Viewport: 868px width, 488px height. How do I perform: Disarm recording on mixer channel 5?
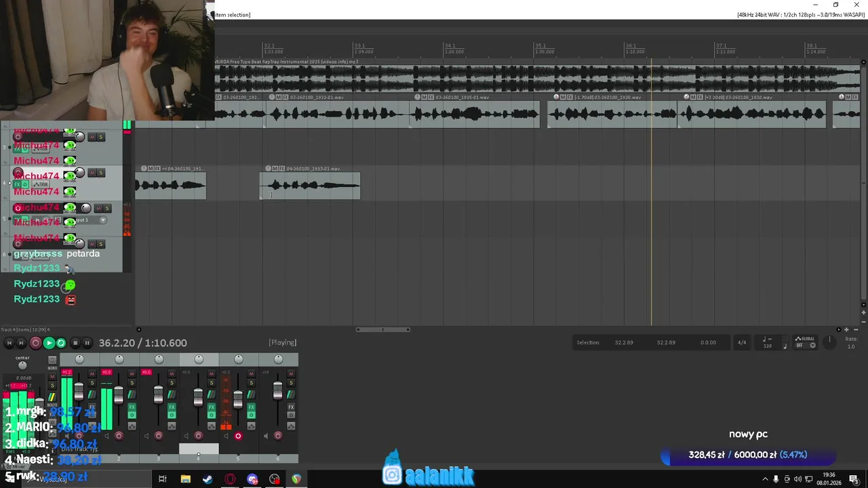(238, 436)
